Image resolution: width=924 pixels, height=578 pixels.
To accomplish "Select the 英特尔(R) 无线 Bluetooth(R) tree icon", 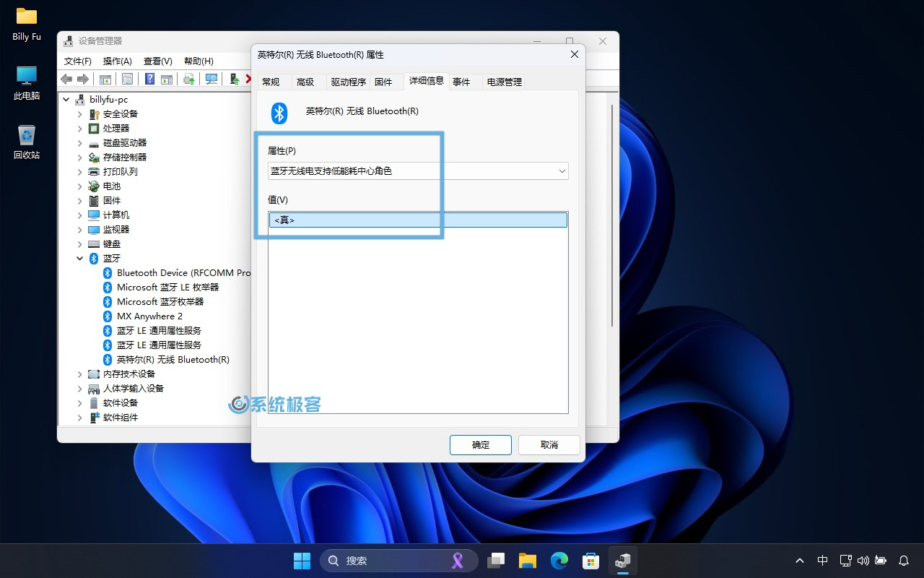I will (x=108, y=359).
